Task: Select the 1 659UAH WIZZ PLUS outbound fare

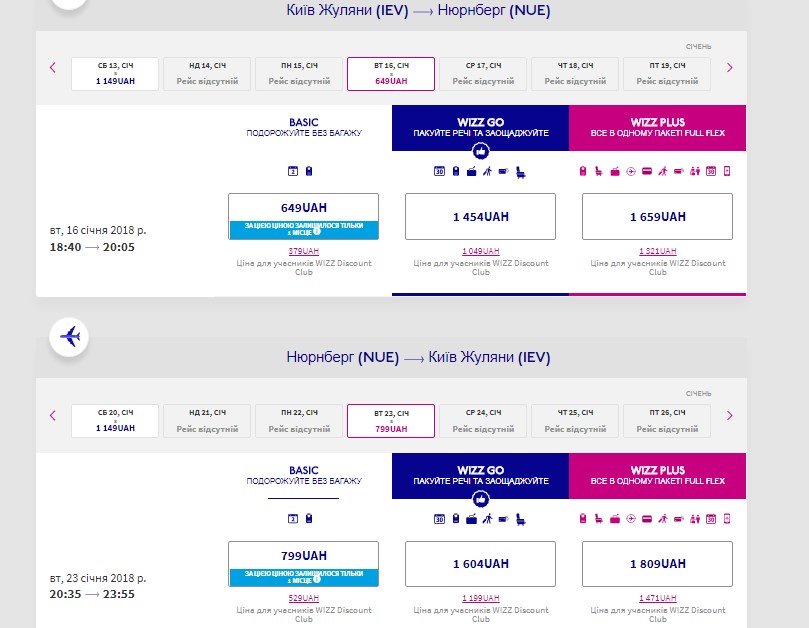Action: [657, 216]
